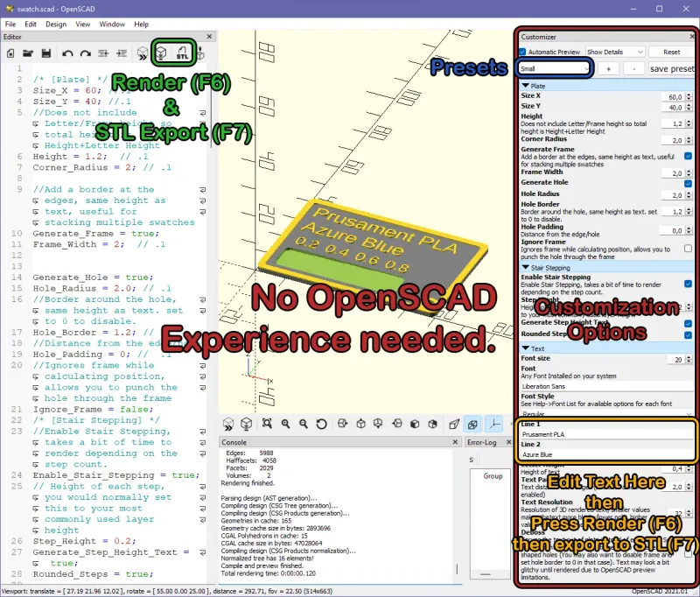Open the Show Details dropdown

point(615,52)
